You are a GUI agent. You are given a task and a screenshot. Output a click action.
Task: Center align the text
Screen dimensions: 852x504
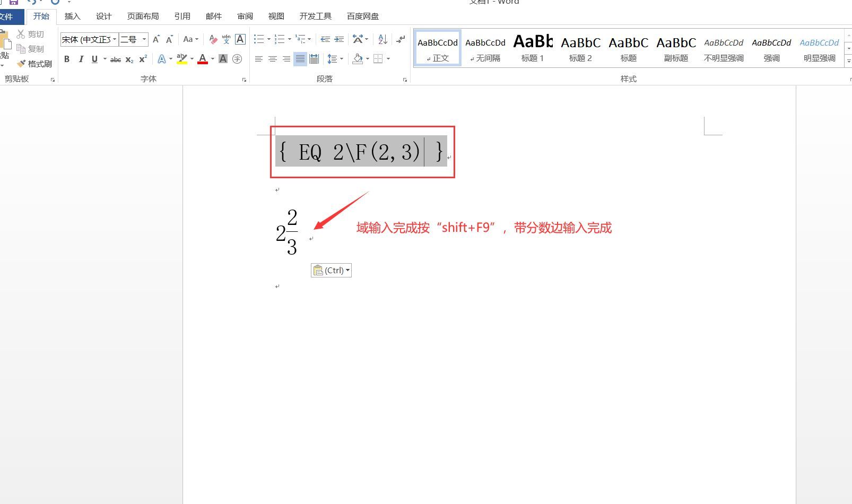273,59
